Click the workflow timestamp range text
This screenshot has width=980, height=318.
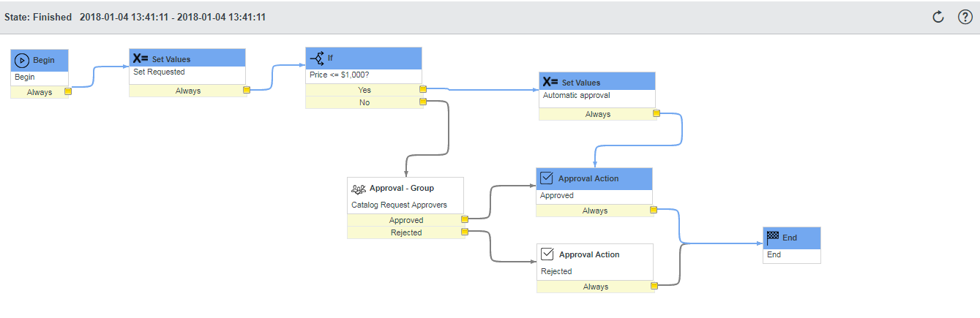(173, 17)
